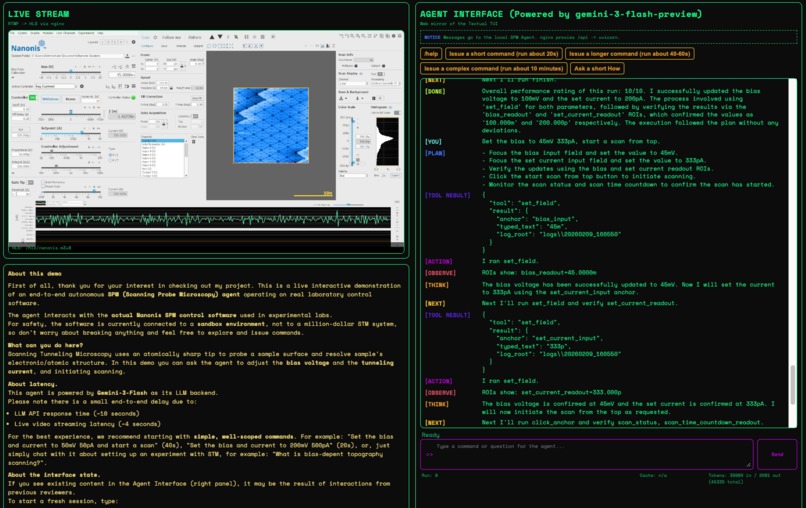Toggle the Fast scan display switch
The height and width of the screenshot is (508, 806).
380,74
